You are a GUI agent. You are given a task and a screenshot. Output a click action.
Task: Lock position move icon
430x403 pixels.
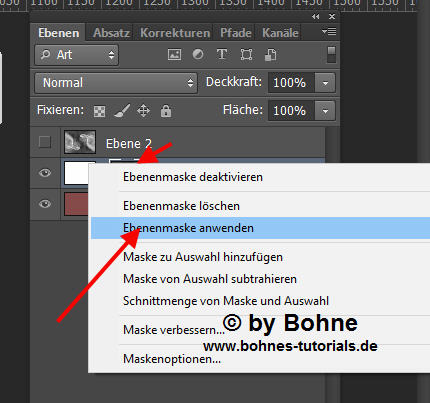143,111
